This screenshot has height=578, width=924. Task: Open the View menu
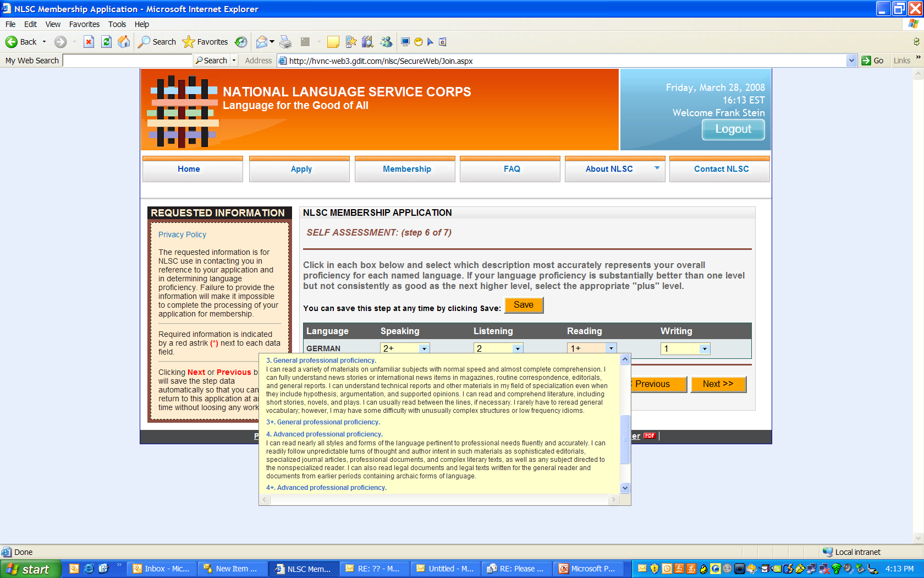pyautogui.click(x=53, y=24)
